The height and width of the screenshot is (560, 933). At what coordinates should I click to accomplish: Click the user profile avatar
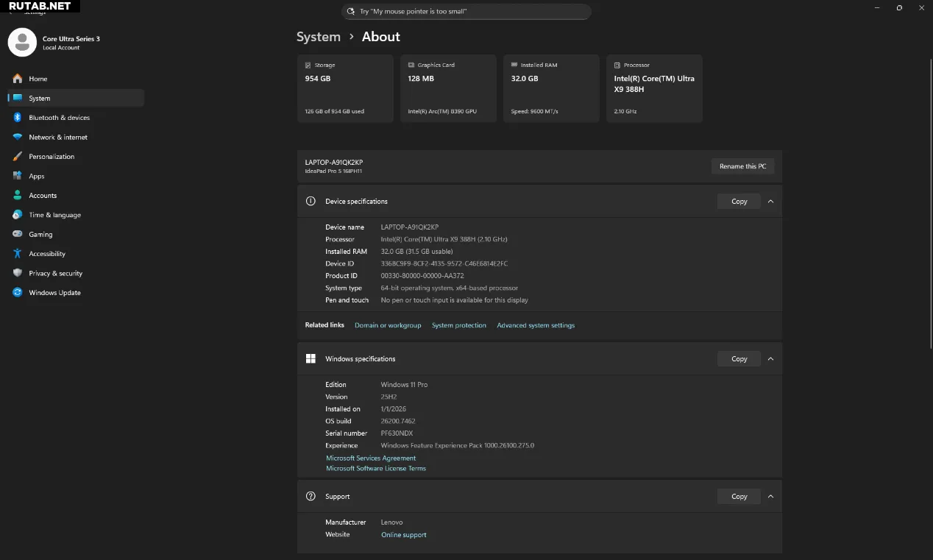click(22, 43)
